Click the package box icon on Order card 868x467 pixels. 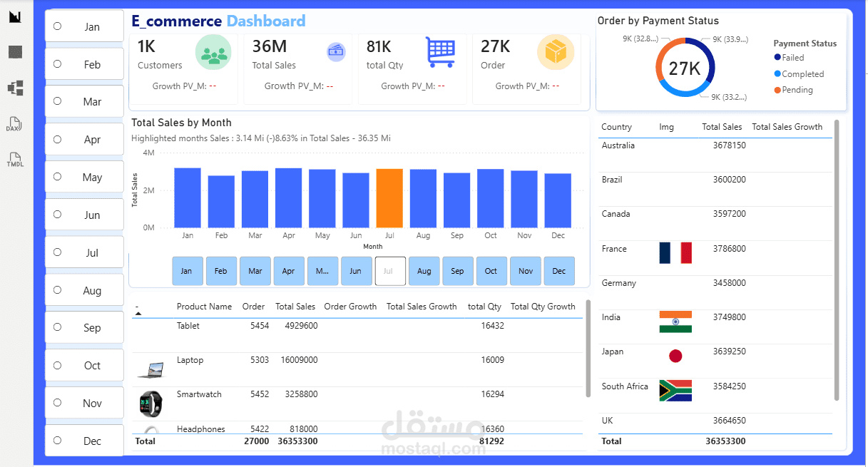point(555,51)
